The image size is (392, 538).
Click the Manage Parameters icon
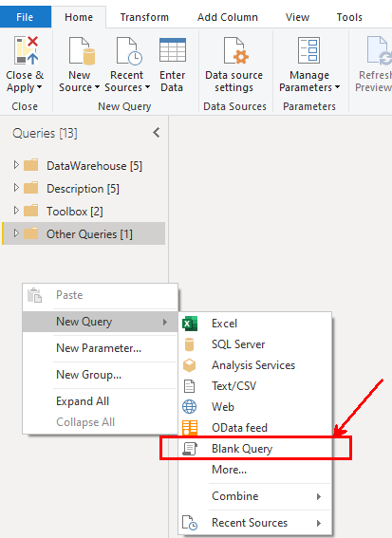[308, 50]
